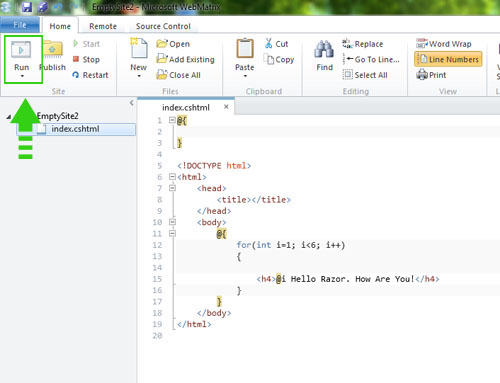This screenshot has width=500, height=383.
Task: Open Go To Line dialog
Action: pos(371,59)
